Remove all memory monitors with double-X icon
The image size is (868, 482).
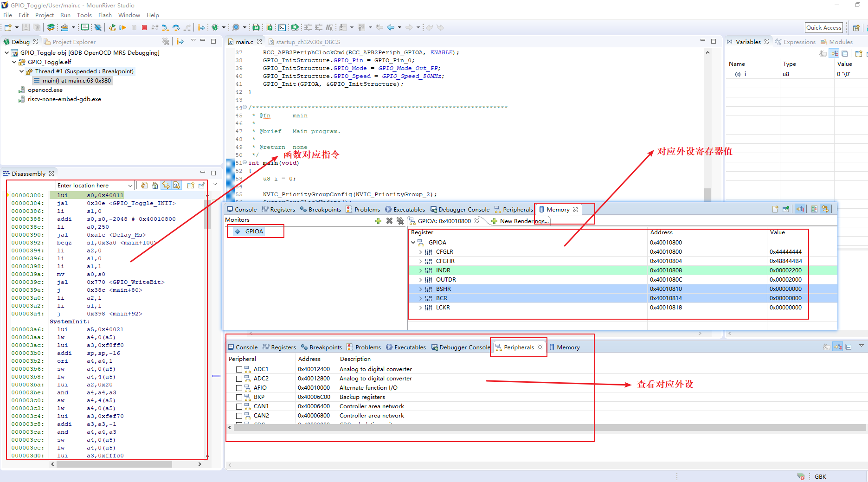[400, 221]
